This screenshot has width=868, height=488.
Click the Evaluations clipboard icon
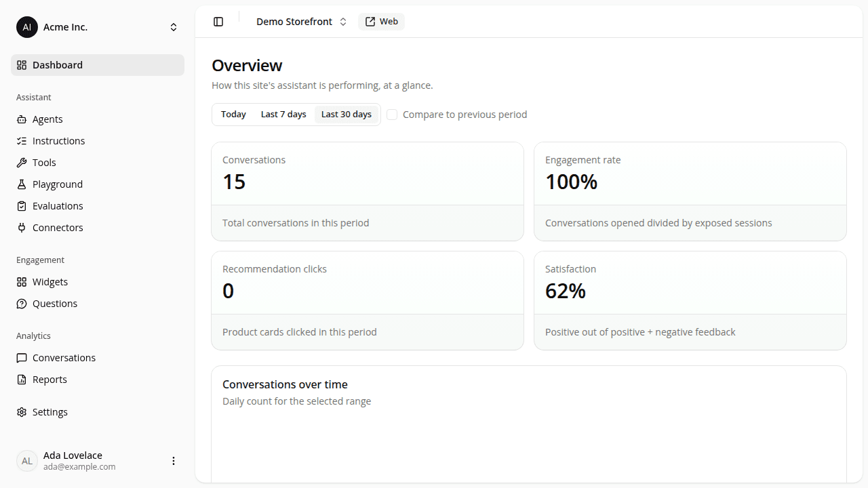click(x=22, y=206)
